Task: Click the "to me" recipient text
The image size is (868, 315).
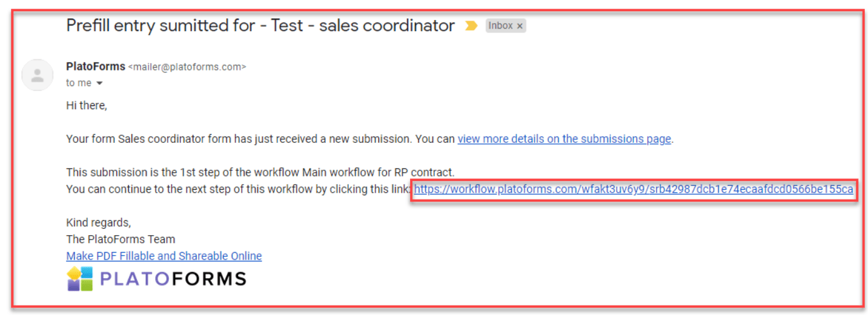Action: tap(79, 83)
